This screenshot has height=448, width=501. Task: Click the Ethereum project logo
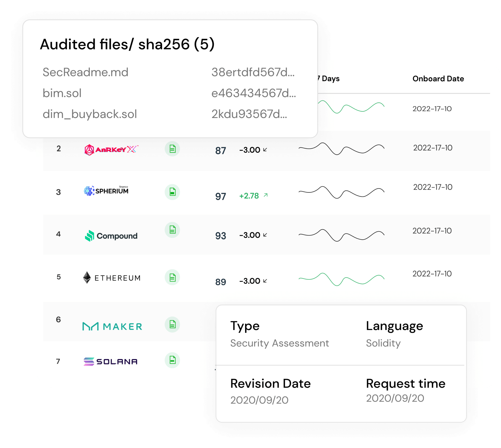112,278
